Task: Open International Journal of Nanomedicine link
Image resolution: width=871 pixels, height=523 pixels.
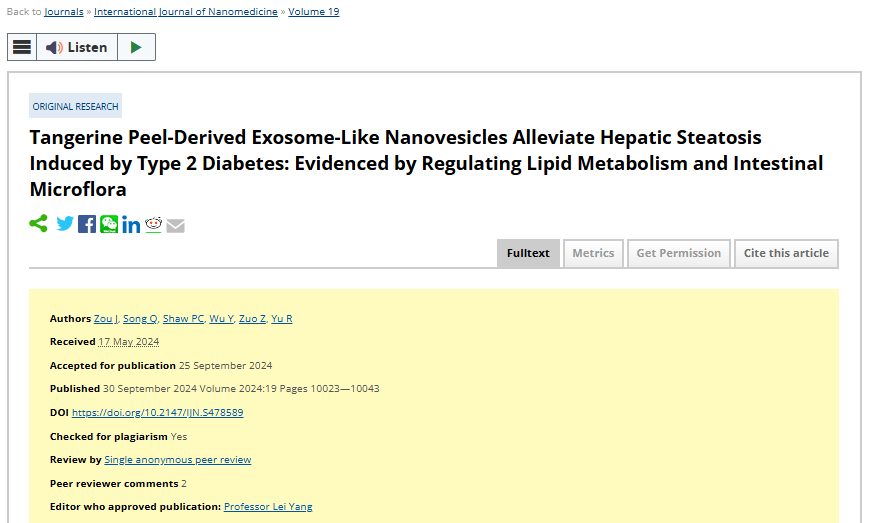Action: pos(186,12)
